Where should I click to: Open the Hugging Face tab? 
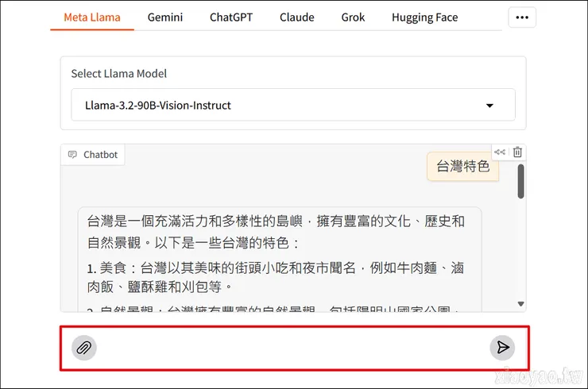[x=424, y=17]
